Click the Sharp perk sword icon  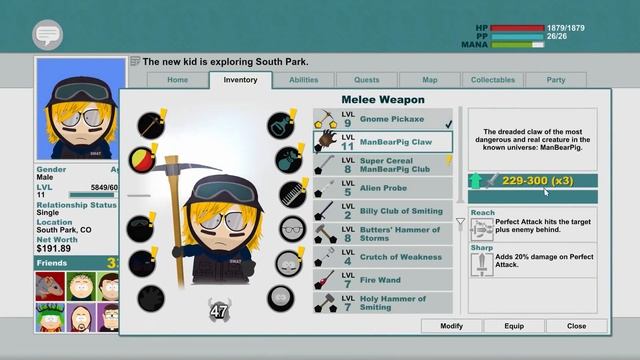point(482,264)
